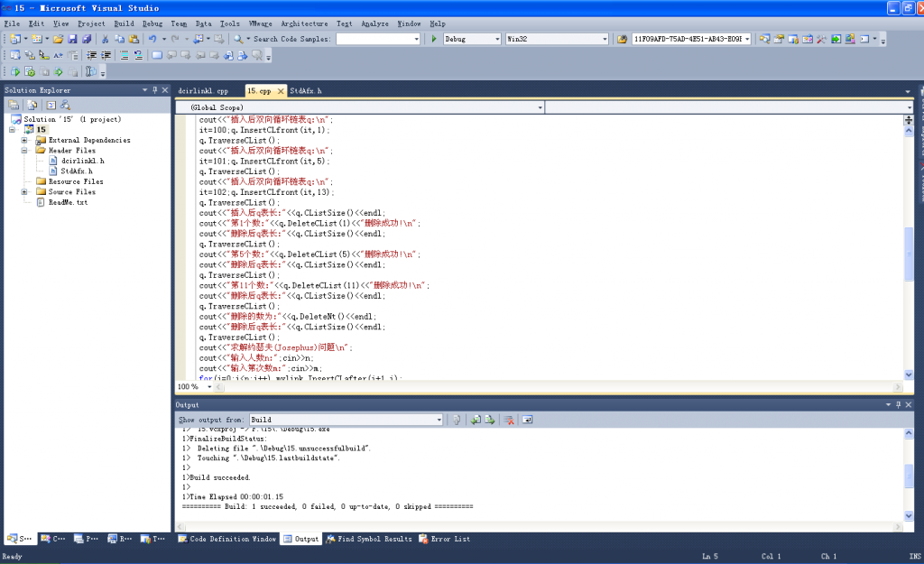The width and height of the screenshot is (924, 564).
Task: Open the Build menu
Action: 124,23
